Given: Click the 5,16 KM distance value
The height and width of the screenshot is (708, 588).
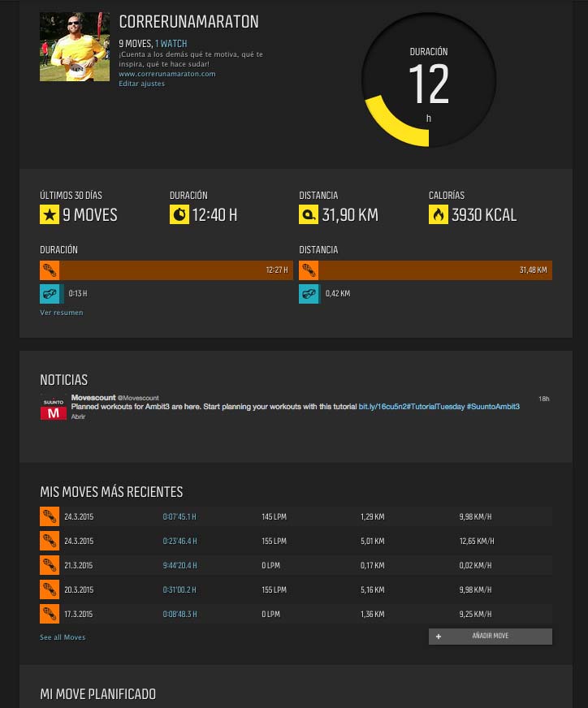Looking at the screenshot, I should 373,589.
